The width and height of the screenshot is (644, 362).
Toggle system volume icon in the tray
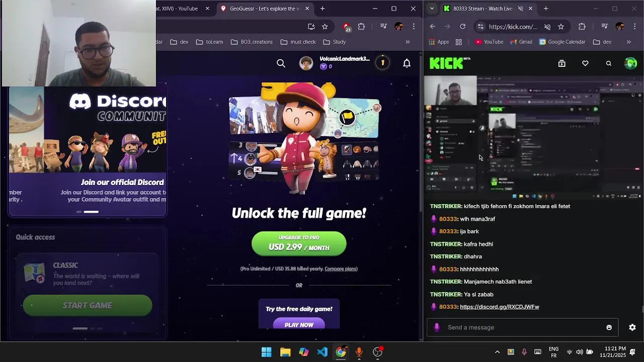(579, 352)
